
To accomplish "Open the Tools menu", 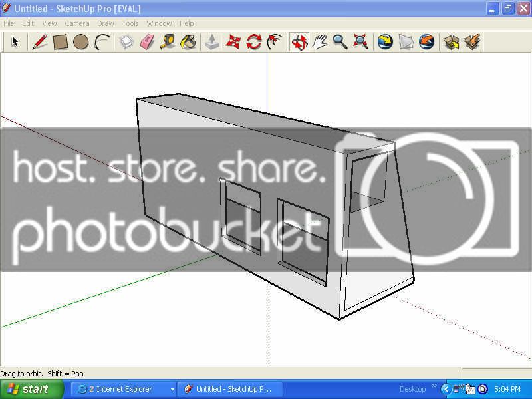I will 130,23.
